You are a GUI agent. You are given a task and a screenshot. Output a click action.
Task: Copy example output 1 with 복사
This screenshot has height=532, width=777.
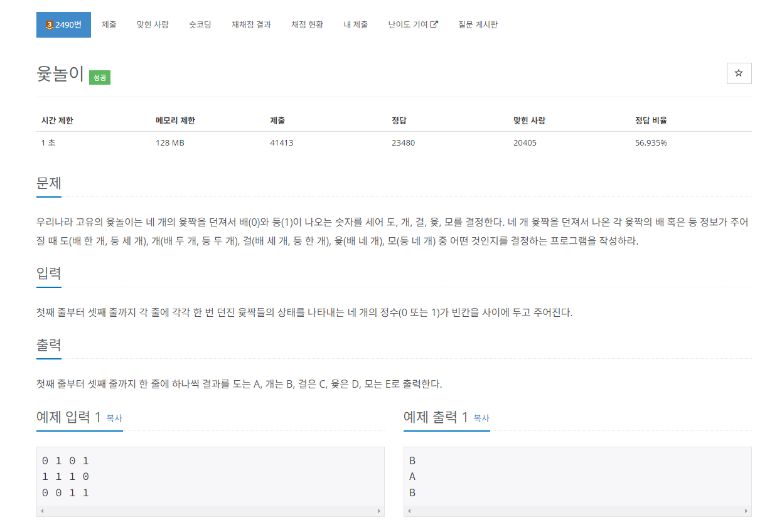481,418
